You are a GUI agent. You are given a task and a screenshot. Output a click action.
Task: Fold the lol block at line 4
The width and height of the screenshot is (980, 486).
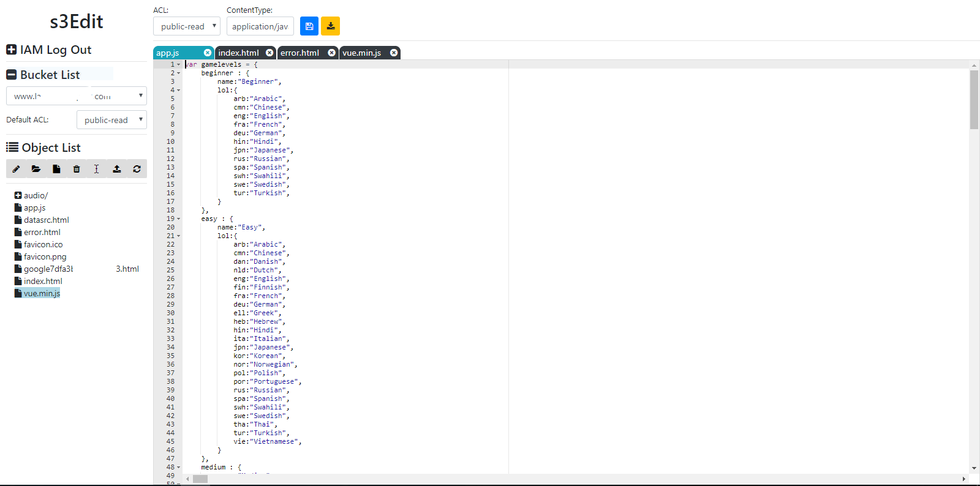[179, 90]
